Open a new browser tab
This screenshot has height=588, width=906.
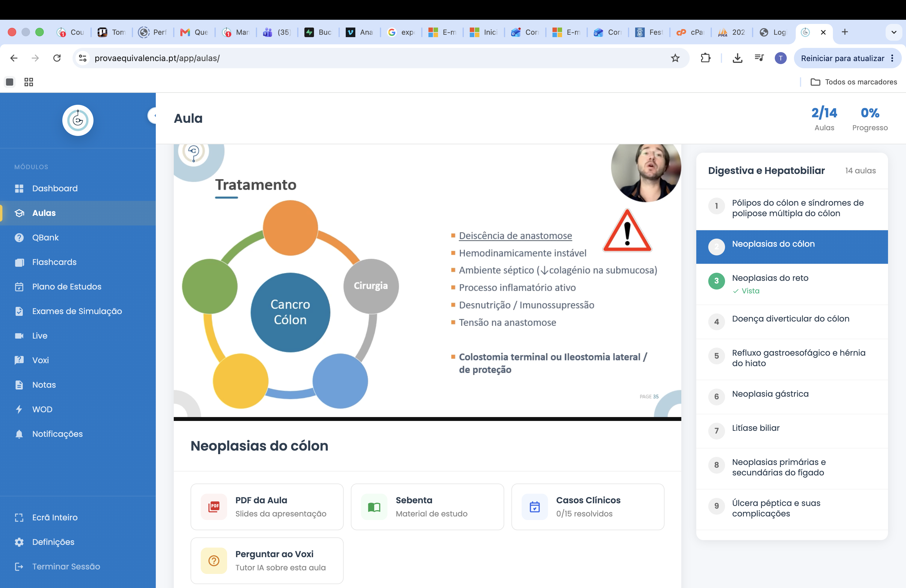[x=845, y=32]
